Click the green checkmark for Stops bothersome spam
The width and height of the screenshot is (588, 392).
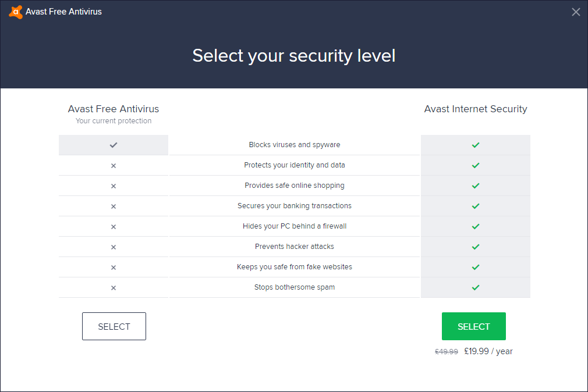coord(476,287)
